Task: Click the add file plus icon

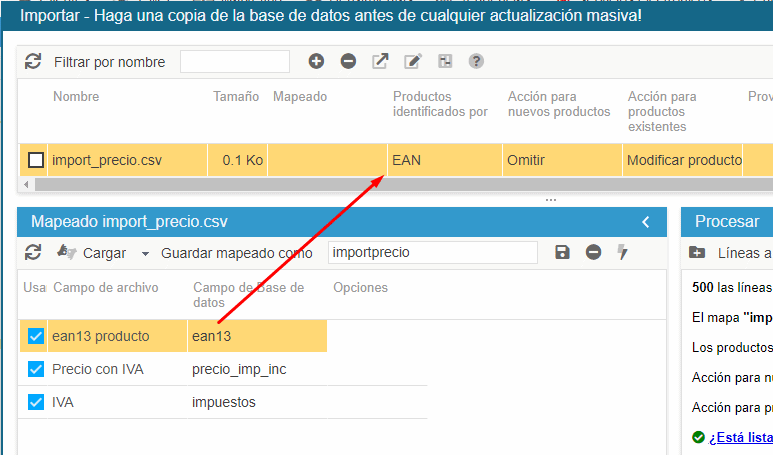Action: point(316,62)
